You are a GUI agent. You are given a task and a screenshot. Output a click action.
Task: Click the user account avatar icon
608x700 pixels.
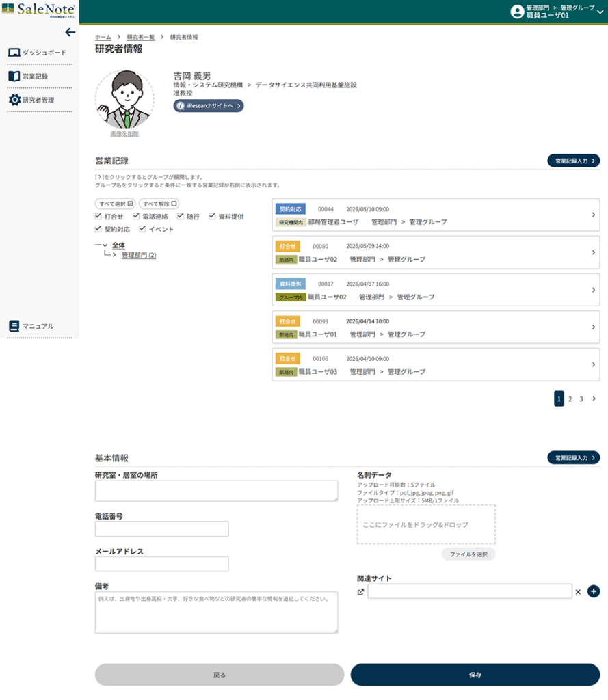pos(517,12)
